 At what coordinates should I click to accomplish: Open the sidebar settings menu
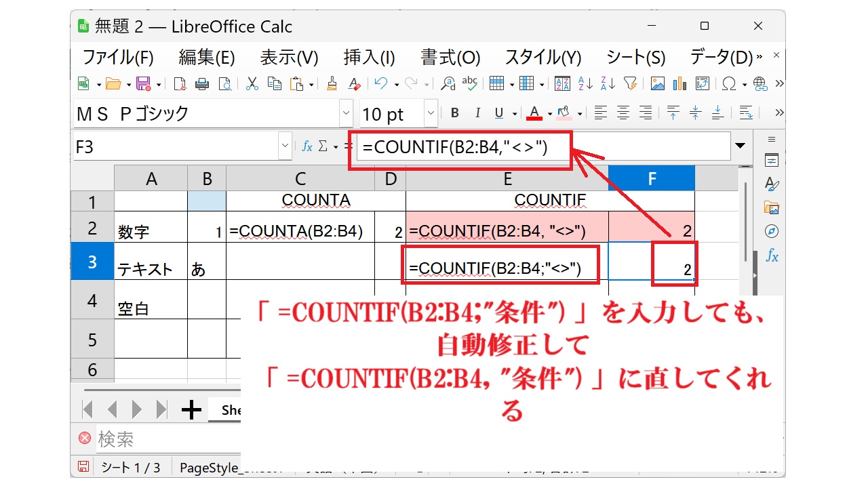tap(772, 139)
